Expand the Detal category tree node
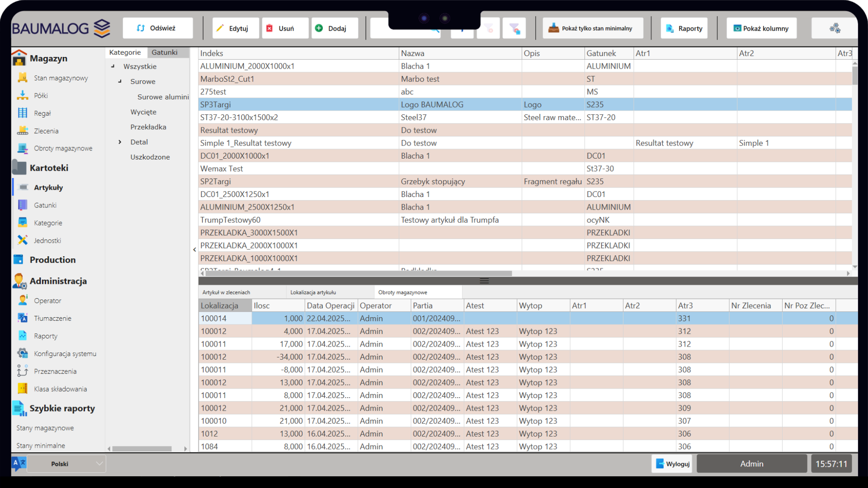 (120, 142)
